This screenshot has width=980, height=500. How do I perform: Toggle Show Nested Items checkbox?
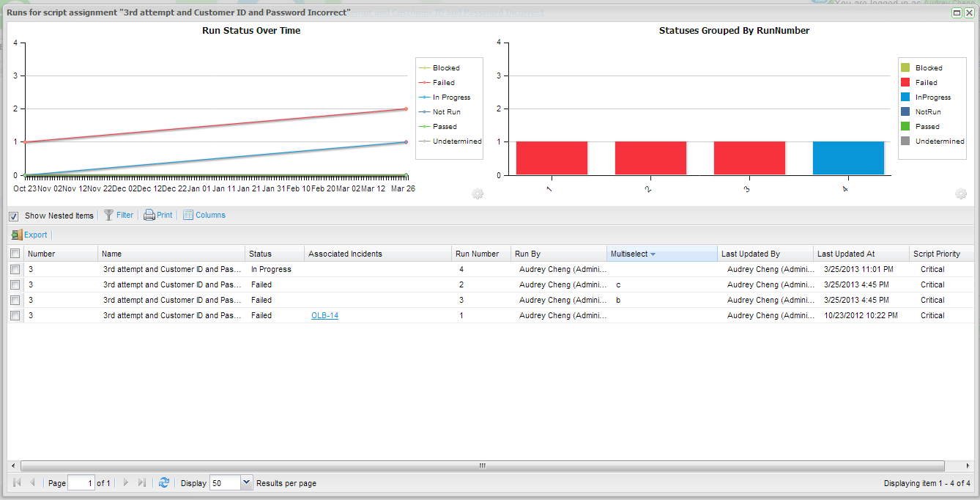click(13, 216)
